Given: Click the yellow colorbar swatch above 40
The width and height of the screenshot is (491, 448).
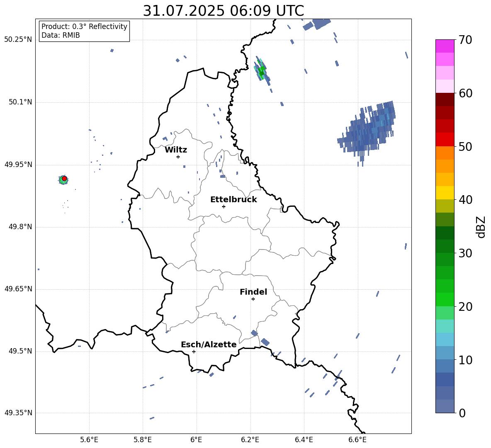Looking at the screenshot, I should (x=445, y=193).
